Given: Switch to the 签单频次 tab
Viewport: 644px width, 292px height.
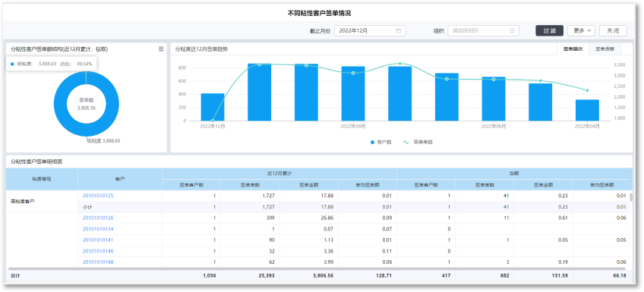Looking at the screenshot, I should click(573, 49).
